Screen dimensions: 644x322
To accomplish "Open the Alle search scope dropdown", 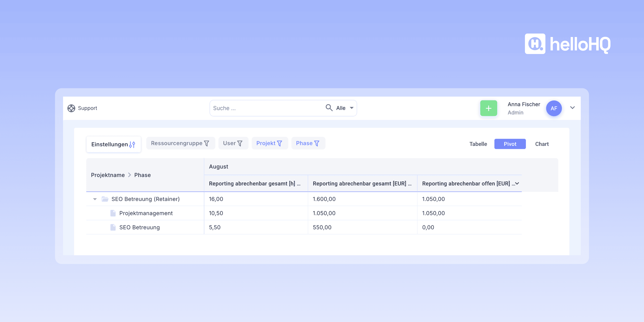I will [345, 108].
